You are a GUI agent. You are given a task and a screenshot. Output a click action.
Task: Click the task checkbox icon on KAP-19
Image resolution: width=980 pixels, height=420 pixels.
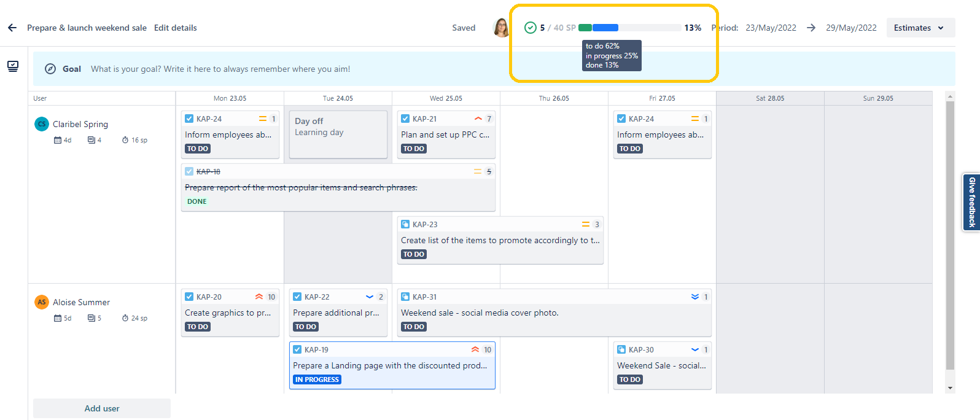click(297, 349)
